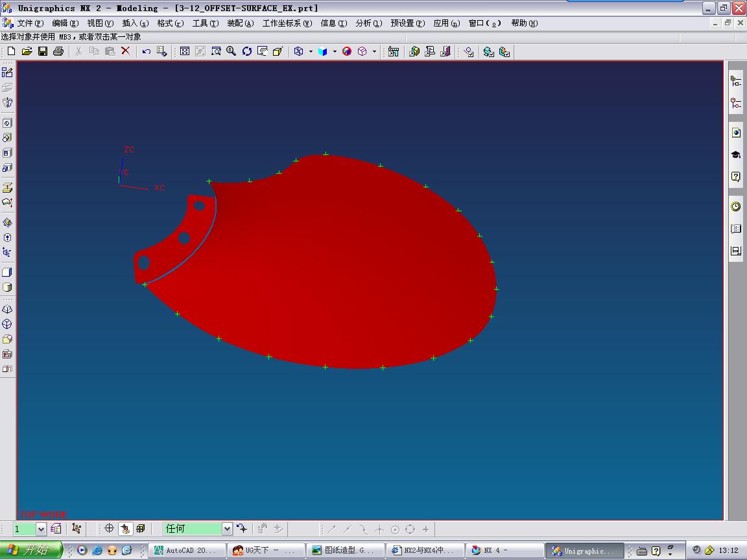Click the general selection filter cube icon
Image resolution: width=747 pixels, height=560 pixels.
click(x=141, y=529)
